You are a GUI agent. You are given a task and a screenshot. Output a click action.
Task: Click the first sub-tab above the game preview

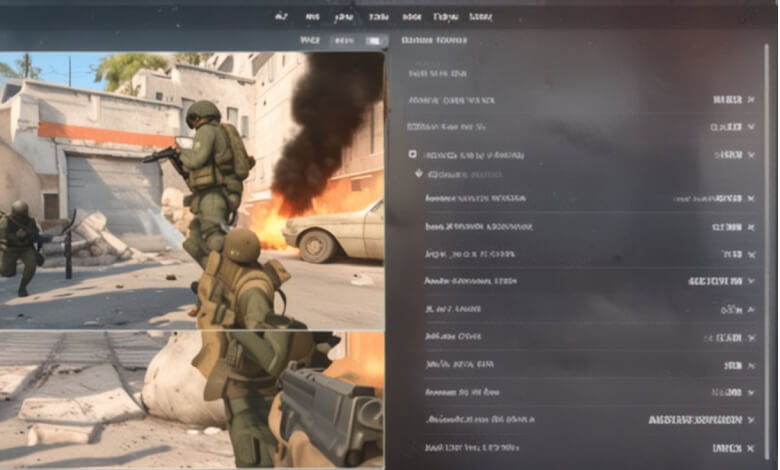310,40
